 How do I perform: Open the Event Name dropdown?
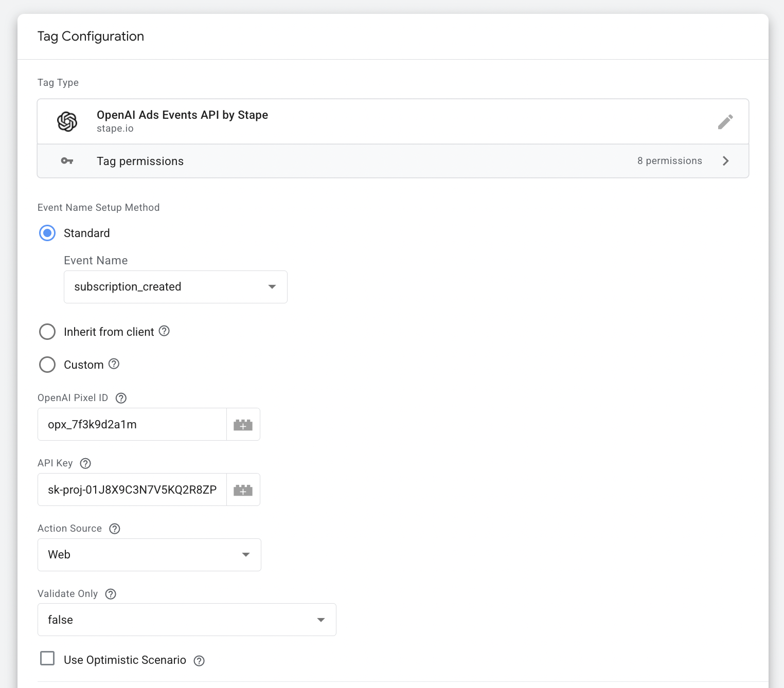coord(175,287)
